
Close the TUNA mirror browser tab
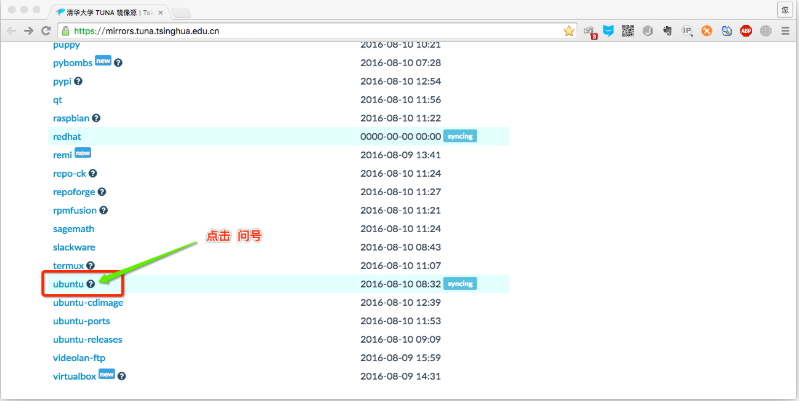click(x=160, y=12)
